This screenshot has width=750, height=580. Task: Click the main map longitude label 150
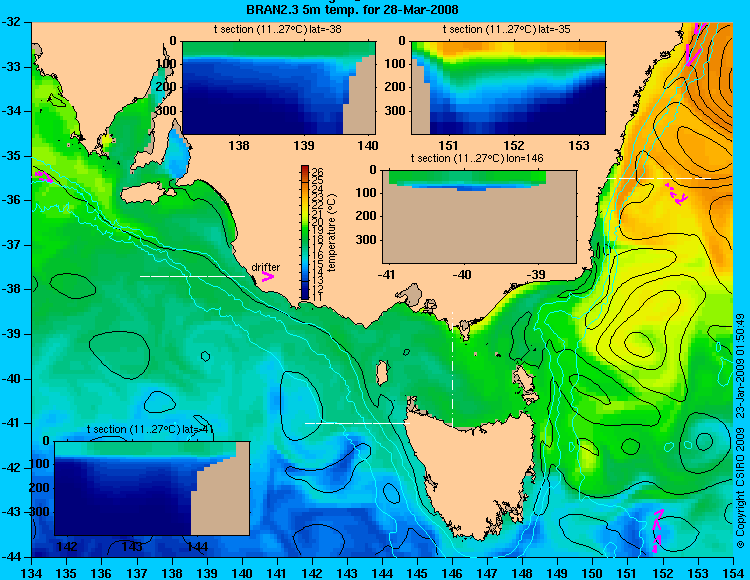[x=593, y=572]
